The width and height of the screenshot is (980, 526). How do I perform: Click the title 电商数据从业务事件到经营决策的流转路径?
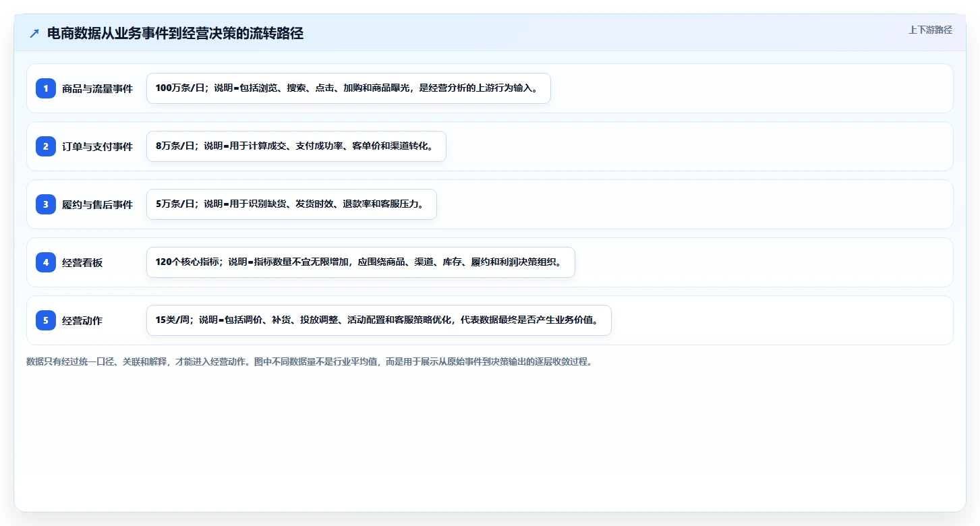click(x=175, y=34)
